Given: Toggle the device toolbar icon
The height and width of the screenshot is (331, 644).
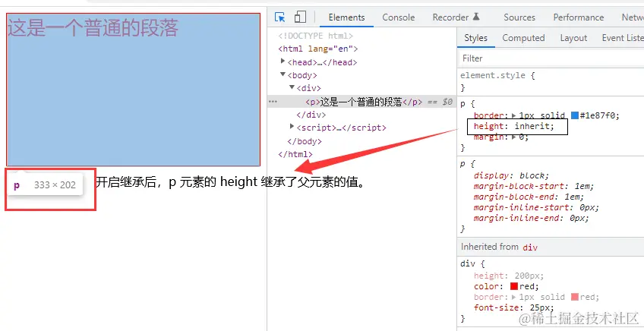Looking at the screenshot, I should (x=300, y=17).
